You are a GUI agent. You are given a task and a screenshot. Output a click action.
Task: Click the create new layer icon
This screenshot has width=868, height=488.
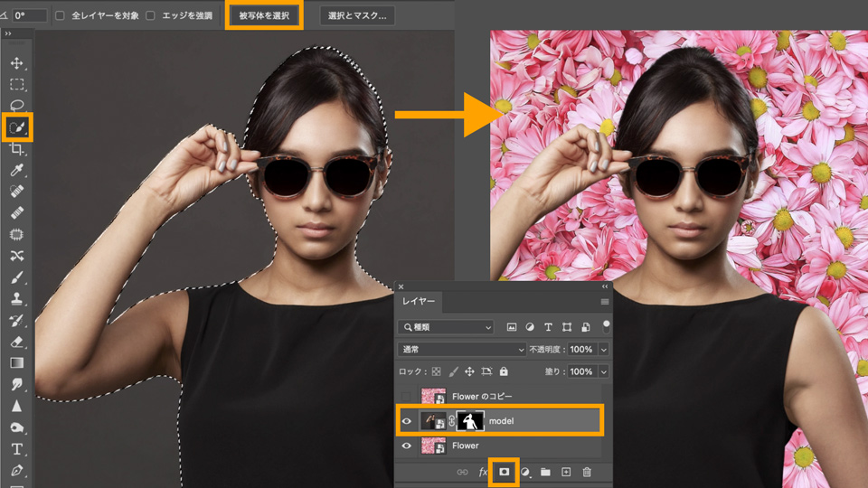tap(566, 472)
